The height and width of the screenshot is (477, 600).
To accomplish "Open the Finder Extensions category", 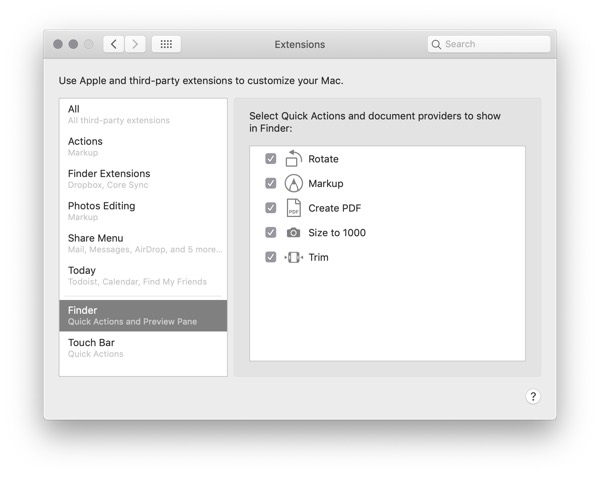I will coord(143,179).
